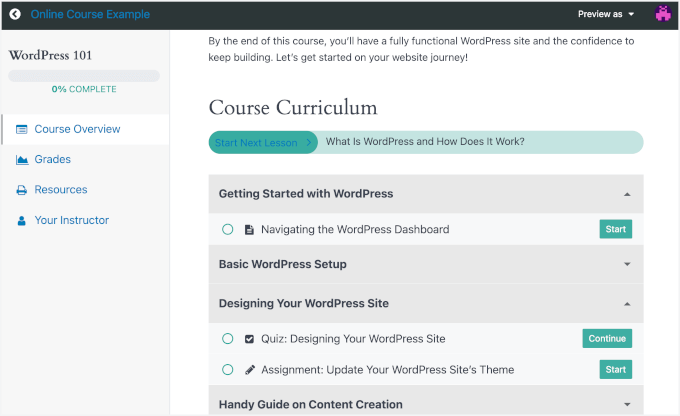Toggle completion circle for Navigating the WordPress Dashboard
Viewport: 680px width, 416px height.
(x=228, y=230)
